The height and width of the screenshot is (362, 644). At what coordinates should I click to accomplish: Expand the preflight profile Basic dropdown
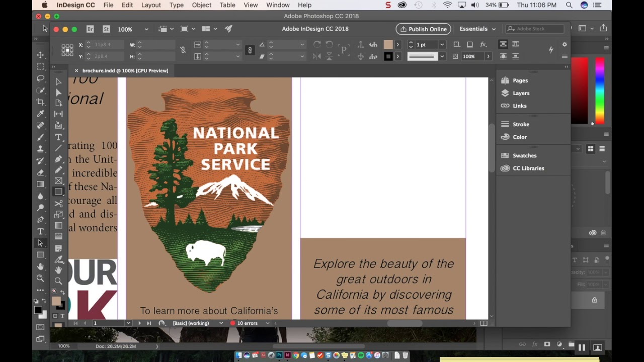221,323
